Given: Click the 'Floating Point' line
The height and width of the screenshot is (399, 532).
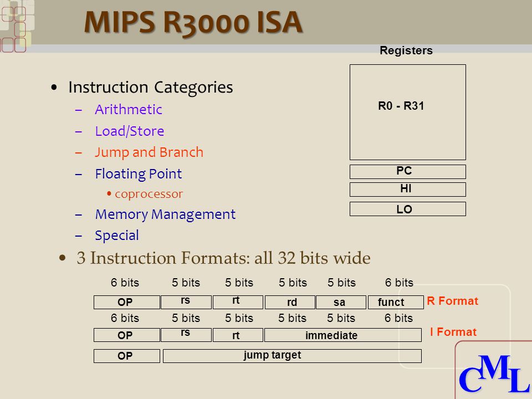Looking at the screenshot, I should [x=139, y=173].
